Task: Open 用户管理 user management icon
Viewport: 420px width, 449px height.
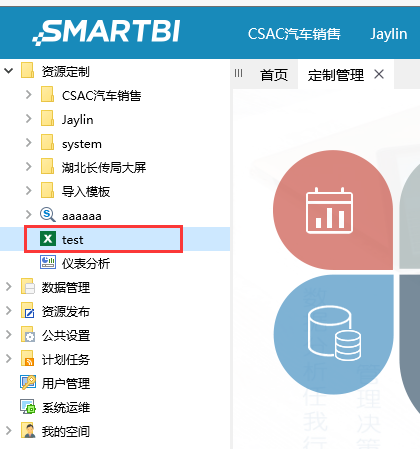Action: click(x=28, y=383)
